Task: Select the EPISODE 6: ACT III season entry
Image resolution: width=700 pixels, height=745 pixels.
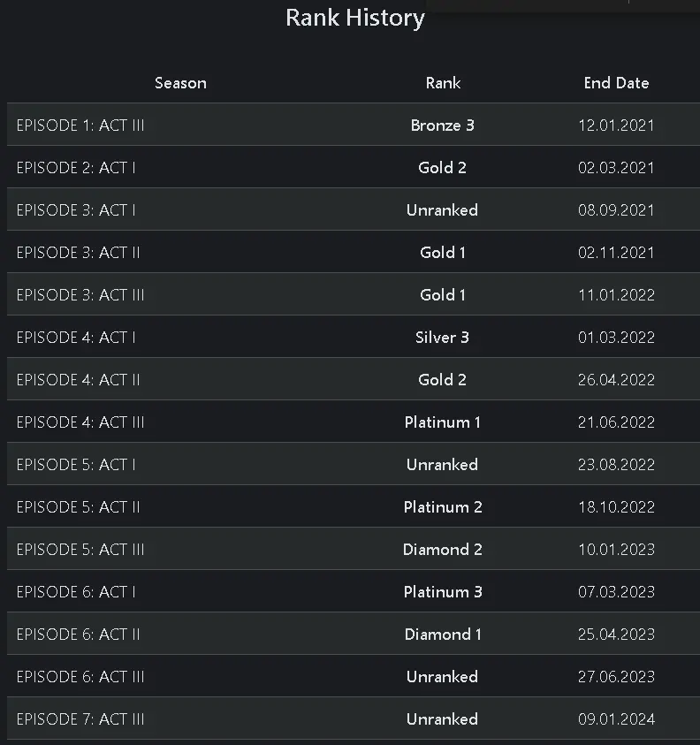Action: click(x=80, y=677)
